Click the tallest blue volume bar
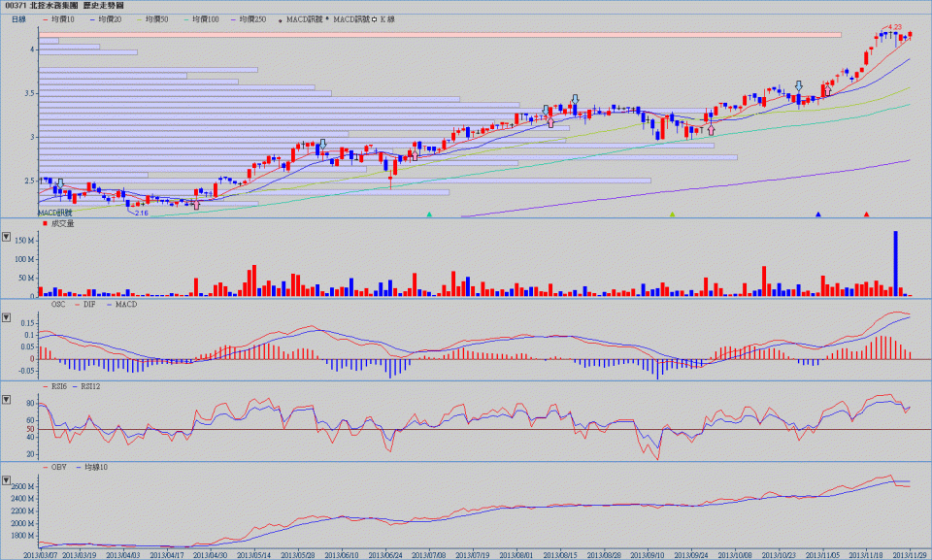932x560 pixels. (895, 263)
